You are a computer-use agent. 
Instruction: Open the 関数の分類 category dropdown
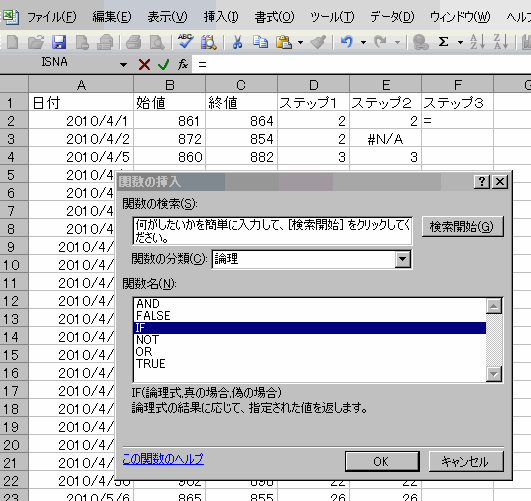[403, 259]
